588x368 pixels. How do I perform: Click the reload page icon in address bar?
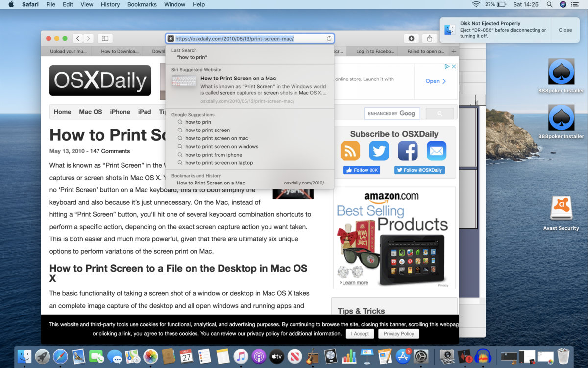coord(329,38)
